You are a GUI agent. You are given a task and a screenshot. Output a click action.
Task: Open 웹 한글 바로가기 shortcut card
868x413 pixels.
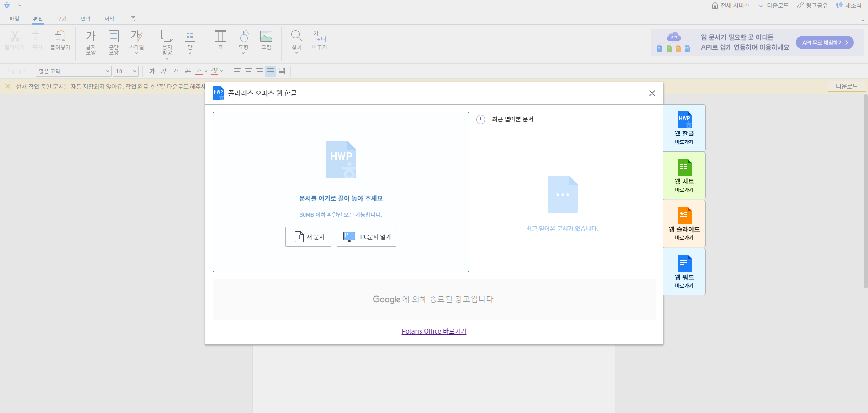(684, 128)
